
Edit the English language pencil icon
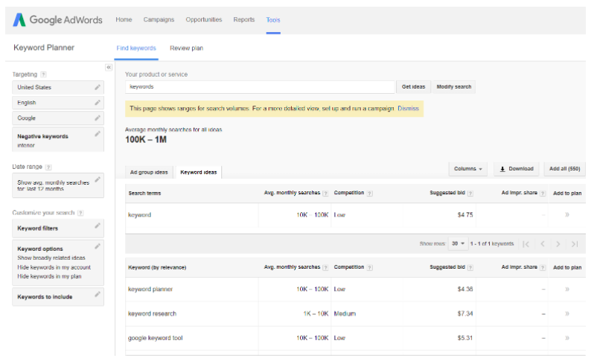(98, 103)
